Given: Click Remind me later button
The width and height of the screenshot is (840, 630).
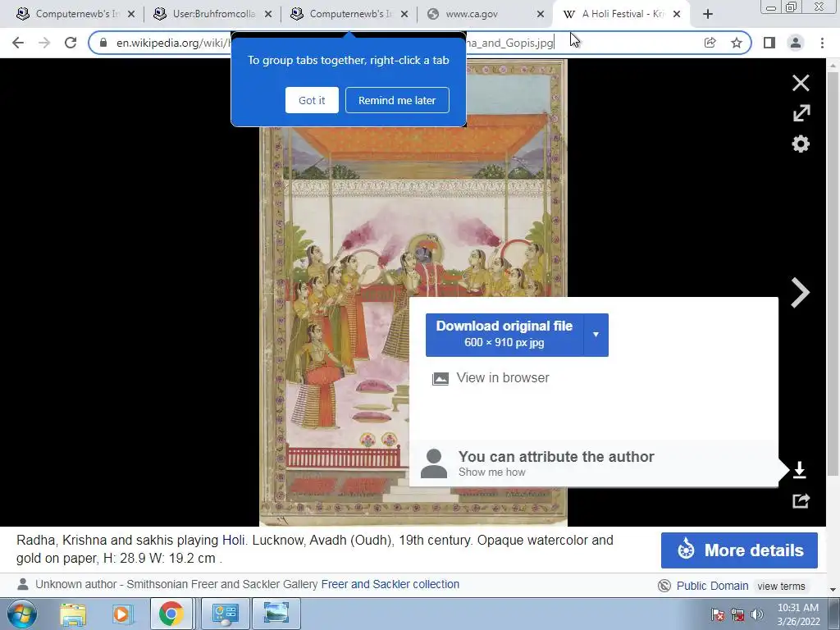Looking at the screenshot, I should [x=397, y=100].
